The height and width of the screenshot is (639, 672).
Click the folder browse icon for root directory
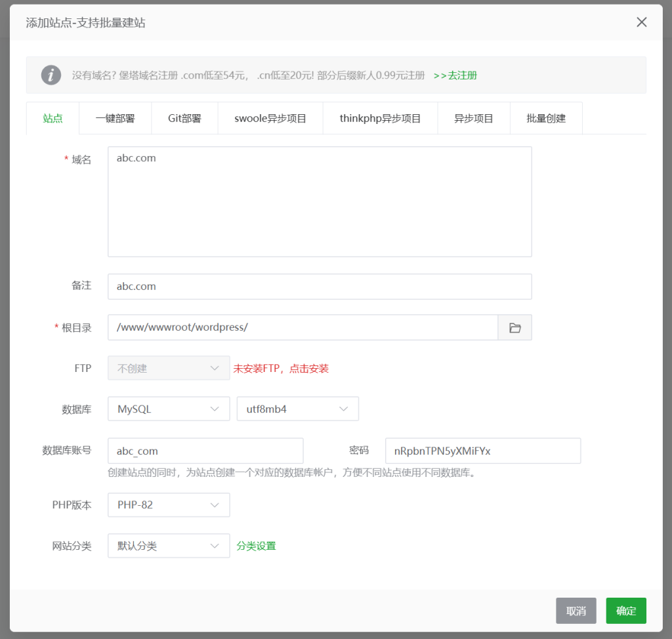(x=514, y=327)
